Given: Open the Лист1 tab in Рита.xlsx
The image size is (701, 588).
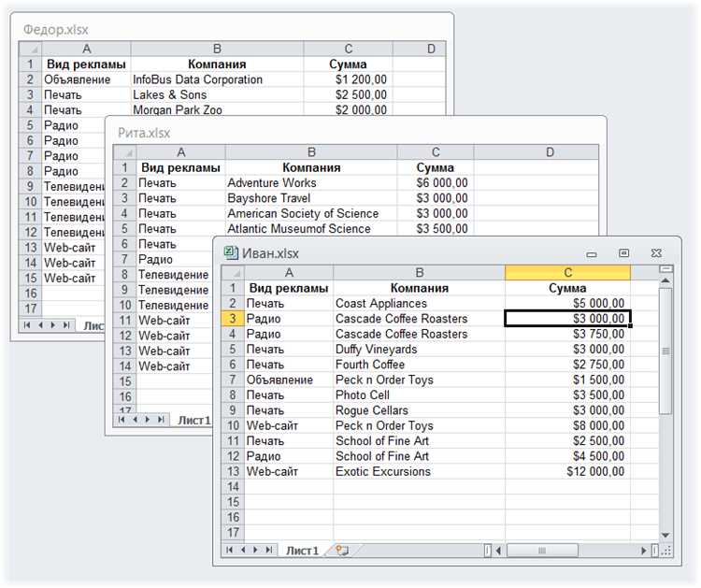Looking at the screenshot, I should [194, 420].
